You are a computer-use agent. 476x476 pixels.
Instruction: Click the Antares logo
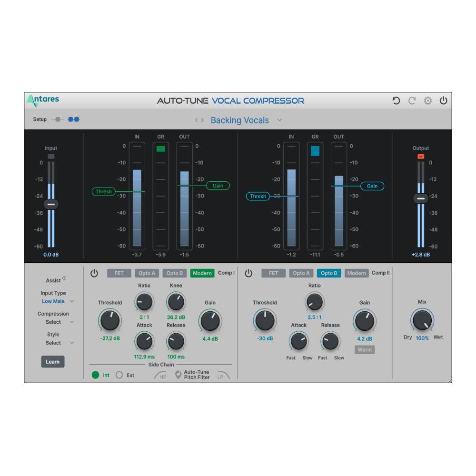tap(43, 100)
